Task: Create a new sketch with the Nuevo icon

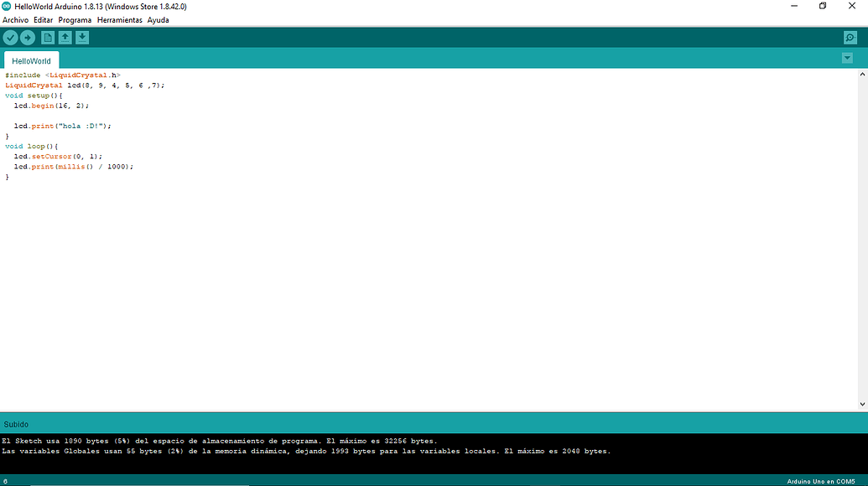Action: pos(47,37)
